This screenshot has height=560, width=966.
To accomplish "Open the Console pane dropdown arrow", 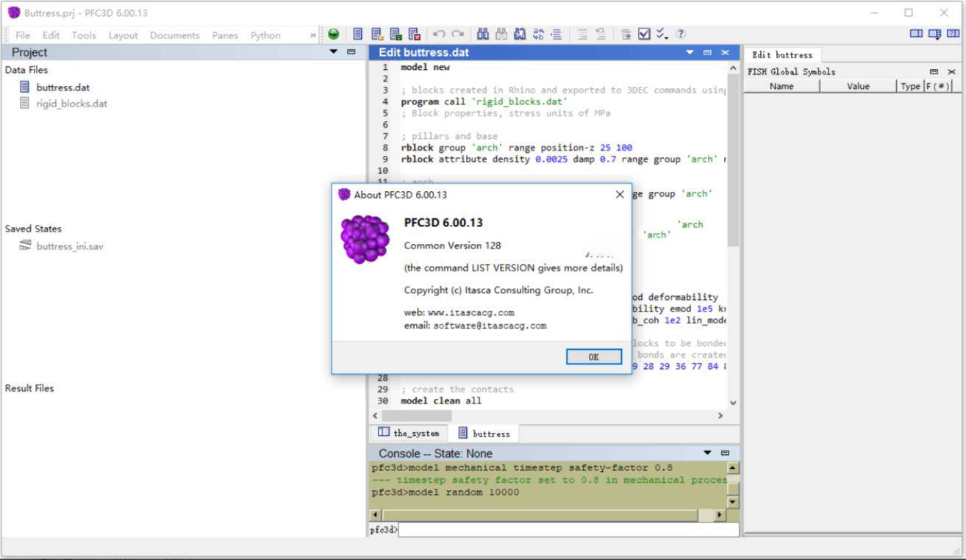I will point(707,453).
